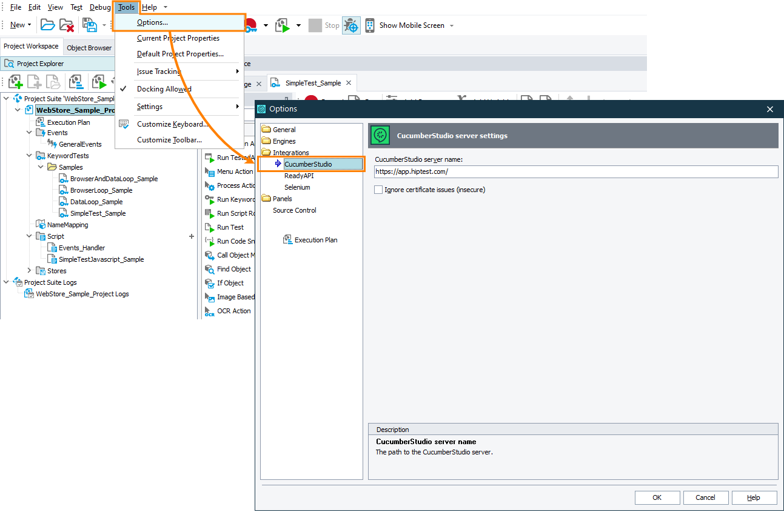
Task: Choose Current Project Properties menu item
Action: 178,38
